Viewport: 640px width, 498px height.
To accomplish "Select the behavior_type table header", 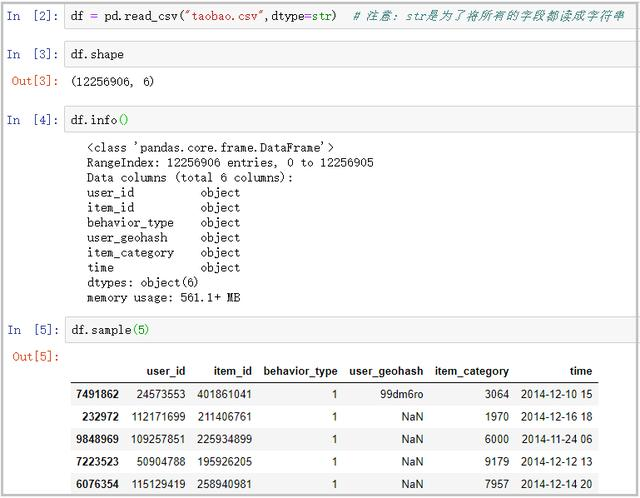I will (300, 371).
